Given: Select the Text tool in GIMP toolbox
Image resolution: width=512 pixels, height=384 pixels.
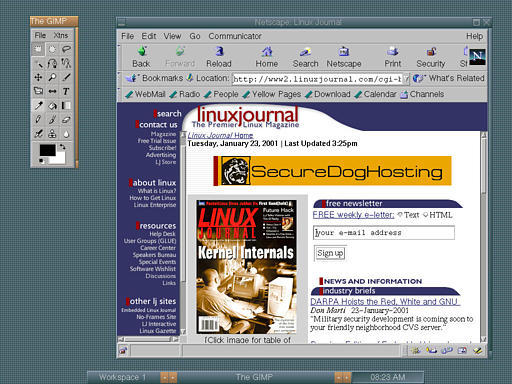Looking at the screenshot, I should pos(66,91).
